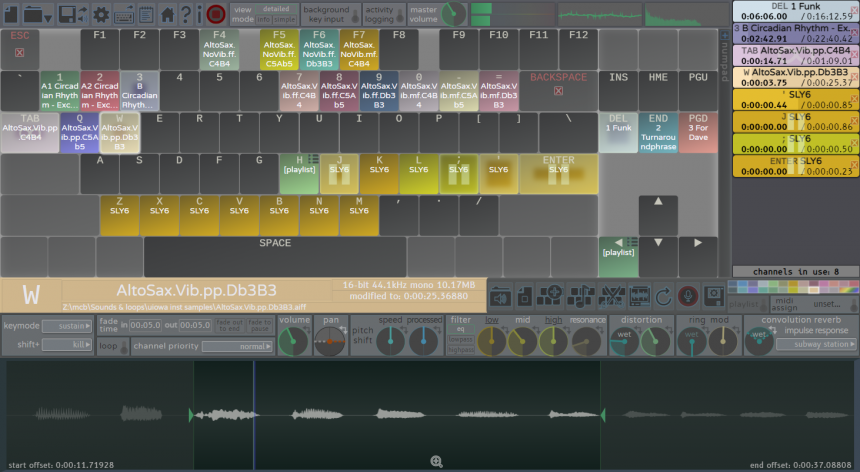The height and width of the screenshot is (472, 860).
Task: Toggle background key input switch
Action: point(357,17)
